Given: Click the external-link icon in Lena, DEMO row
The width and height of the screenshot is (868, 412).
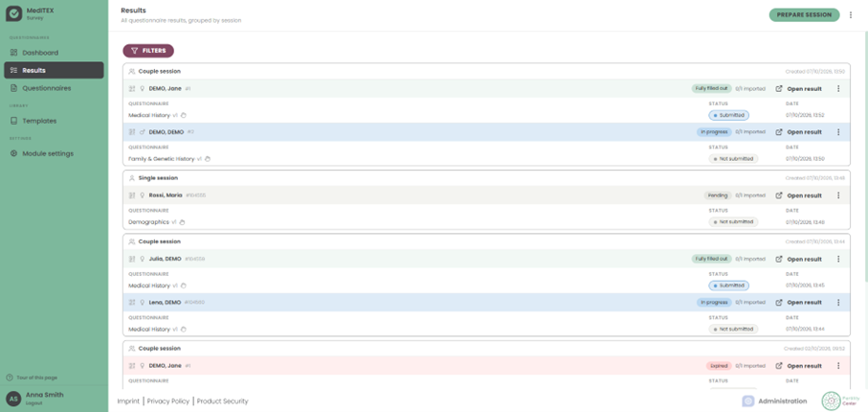Looking at the screenshot, I should 779,303.
